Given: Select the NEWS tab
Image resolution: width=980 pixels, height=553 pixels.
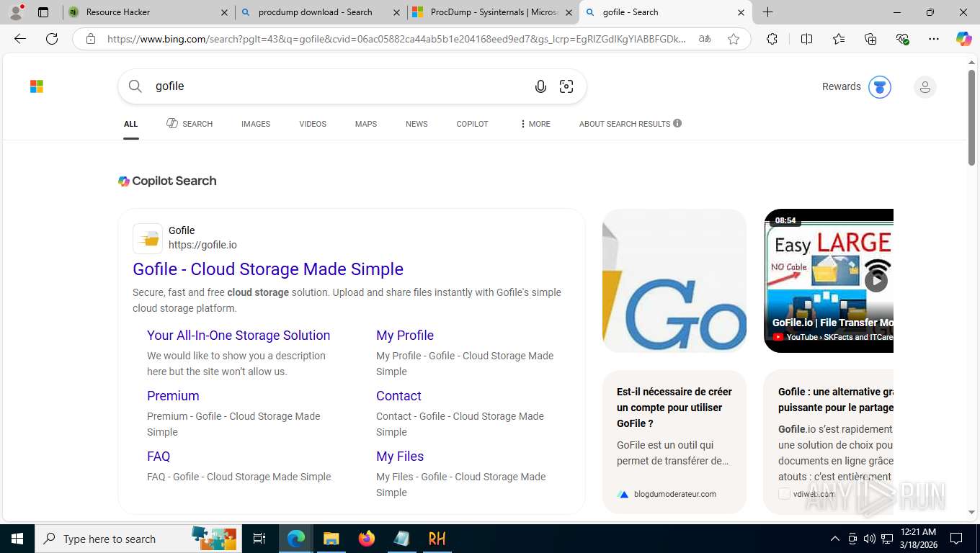Looking at the screenshot, I should point(416,124).
